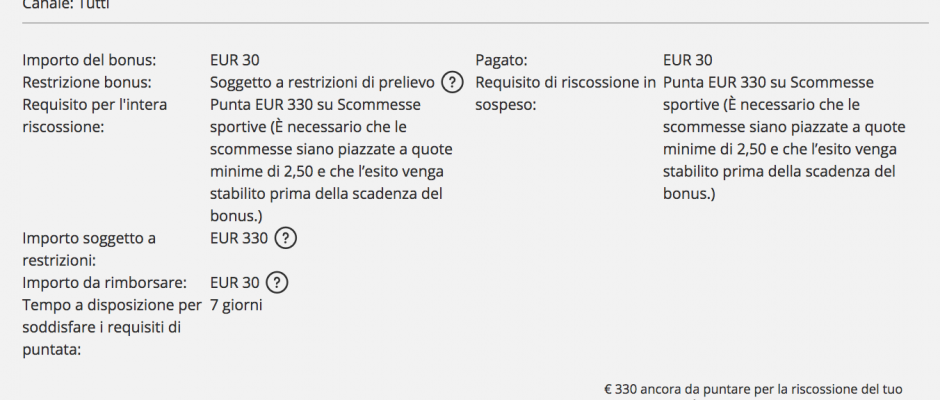
Task: Click 'Requisito di riscossione in sospeso:' label
Action: [565, 94]
